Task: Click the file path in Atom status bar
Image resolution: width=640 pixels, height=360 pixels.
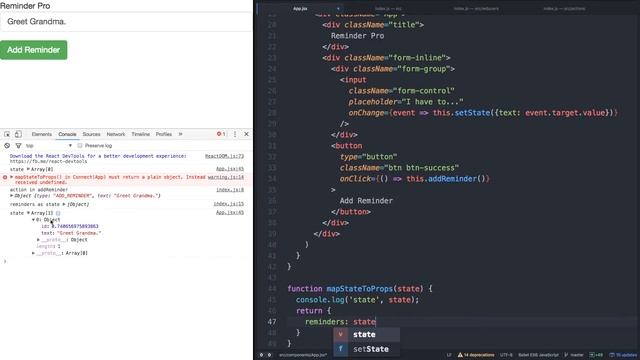Action: click(x=303, y=355)
